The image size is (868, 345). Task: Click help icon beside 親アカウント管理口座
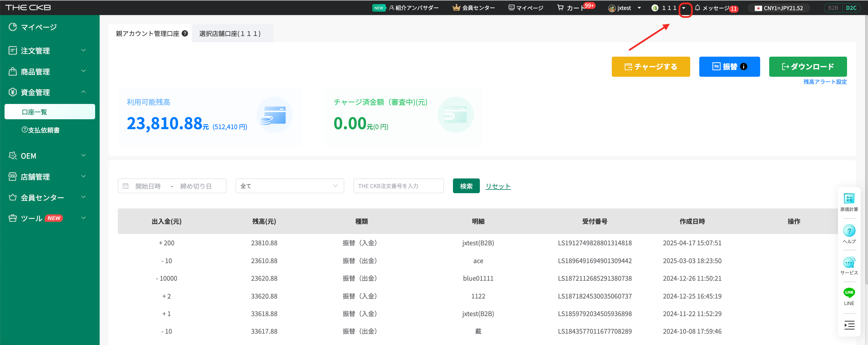(x=185, y=33)
